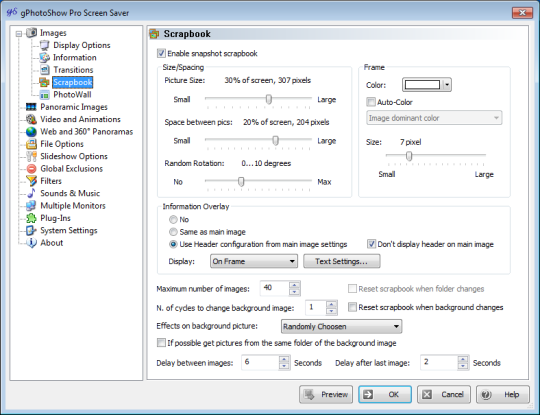The width and height of the screenshot is (540, 415).
Task: Click the System Settings icon
Action: [31, 230]
